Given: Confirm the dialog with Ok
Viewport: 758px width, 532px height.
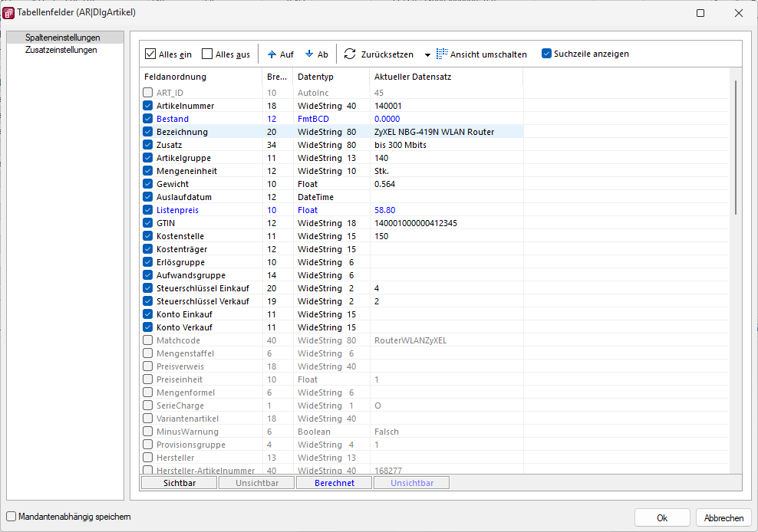Looking at the screenshot, I should click(662, 517).
